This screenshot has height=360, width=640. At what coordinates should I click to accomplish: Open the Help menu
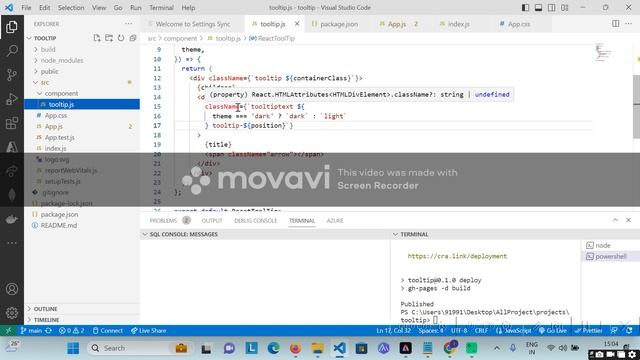188,8
